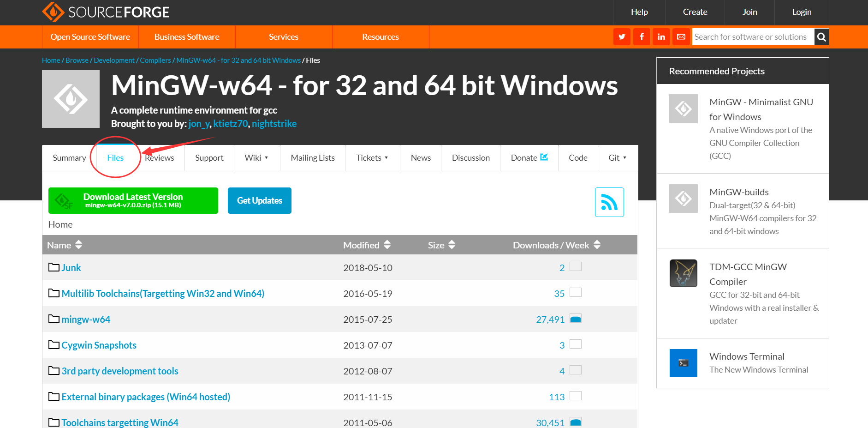This screenshot has width=868, height=428.
Task: Open the Toolchains targetting Win64 folder
Action: pyautogui.click(x=120, y=422)
